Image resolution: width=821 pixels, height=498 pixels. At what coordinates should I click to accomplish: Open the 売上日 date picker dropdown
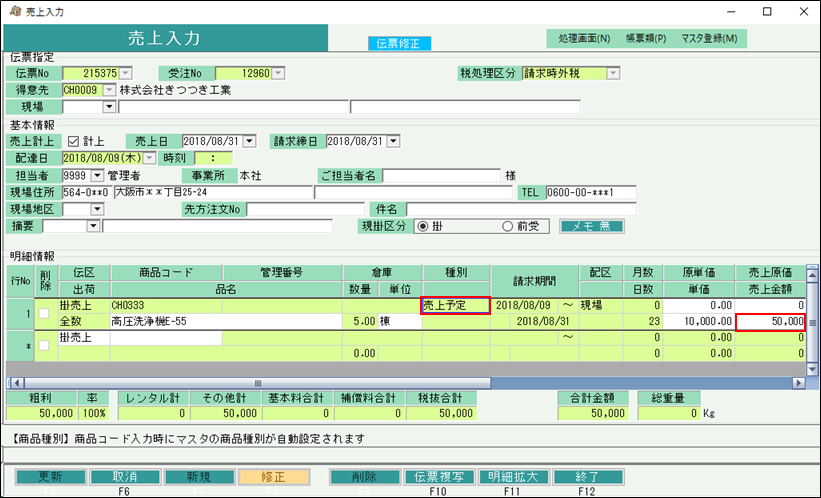pos(250,141)
